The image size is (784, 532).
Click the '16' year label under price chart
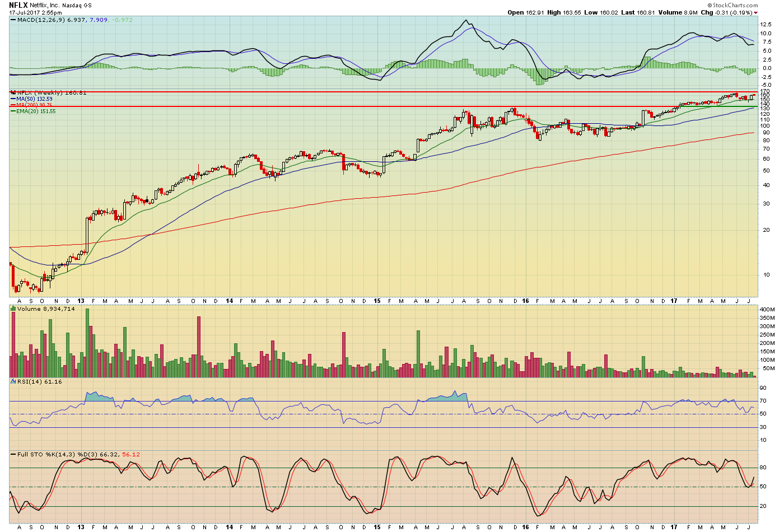525,301
